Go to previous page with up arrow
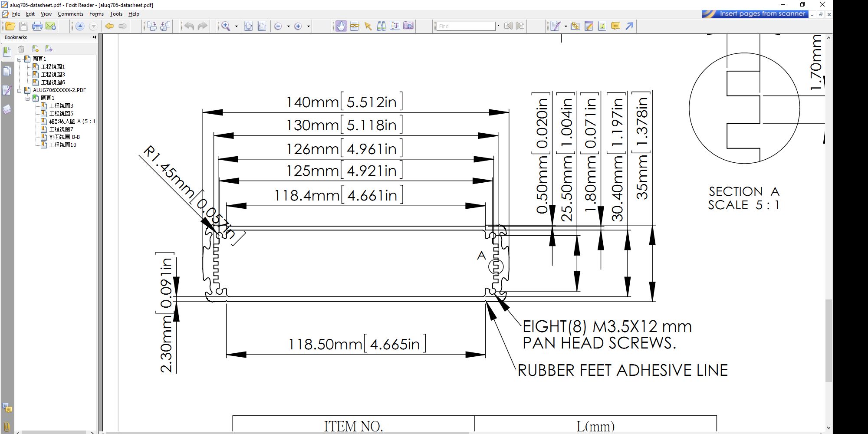Image resolution: width=868 pixels, height=434 pixels. 80,26
